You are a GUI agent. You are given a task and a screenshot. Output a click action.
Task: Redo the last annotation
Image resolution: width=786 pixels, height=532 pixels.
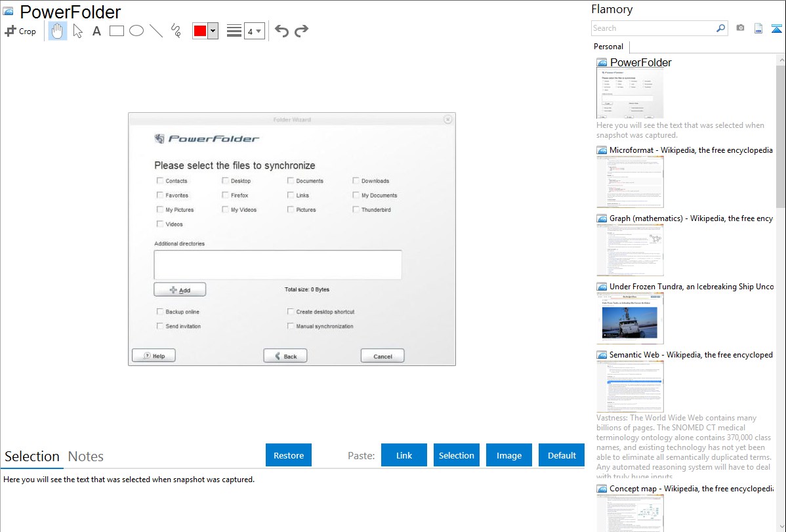coord(301,31)
